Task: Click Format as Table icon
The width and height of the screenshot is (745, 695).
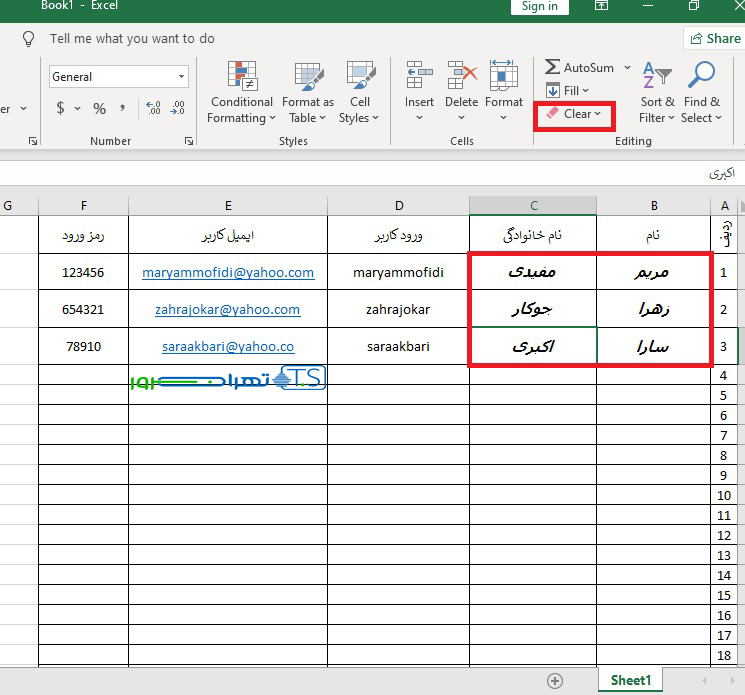Action: [x=308, y=76]
